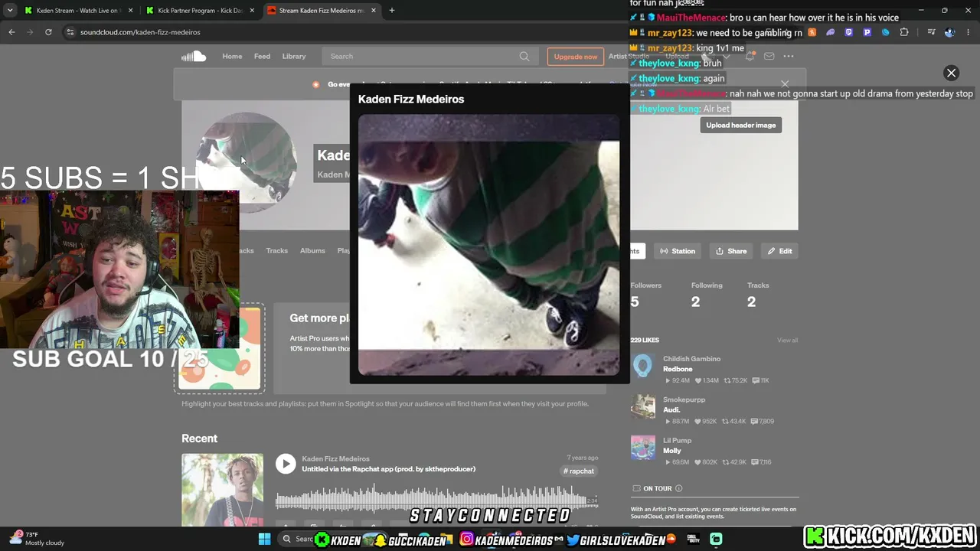Viewport: 980px width, 551px height.
Task: Open the Lil Pump artist name
Action: click(x=678, y=441)
